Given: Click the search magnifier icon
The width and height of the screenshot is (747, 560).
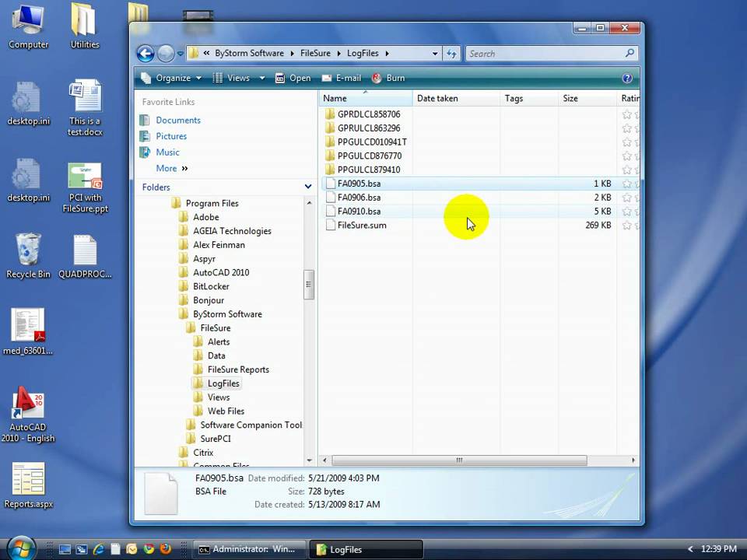Looking at the screenshot, I should click(x=630, y=54).
